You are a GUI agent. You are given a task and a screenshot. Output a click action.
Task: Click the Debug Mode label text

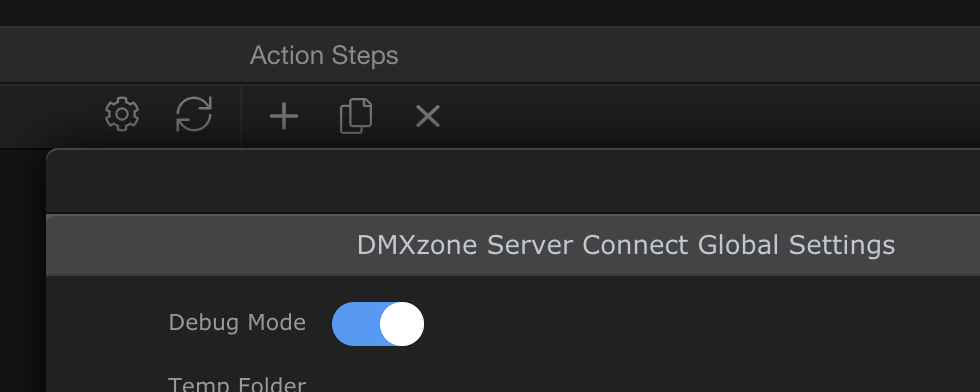[237, 323]
